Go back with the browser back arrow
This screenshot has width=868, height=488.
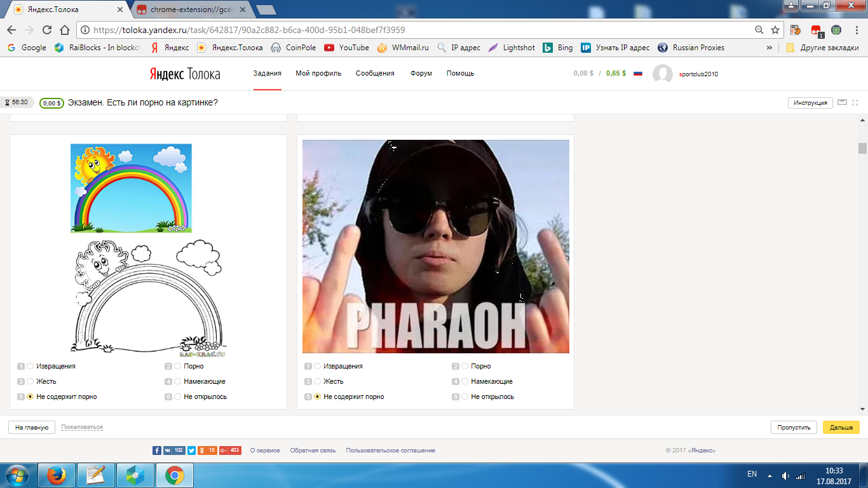pyautogui.click(x=11, y=30)
